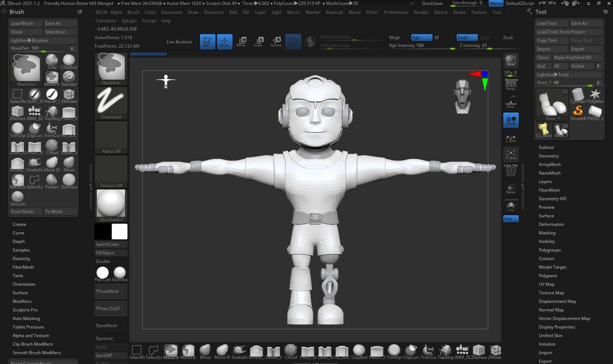Viewport: 613px width, 364px height.
Task: Select the SimpleBrush tool icon
Action: tap(578, 113)
